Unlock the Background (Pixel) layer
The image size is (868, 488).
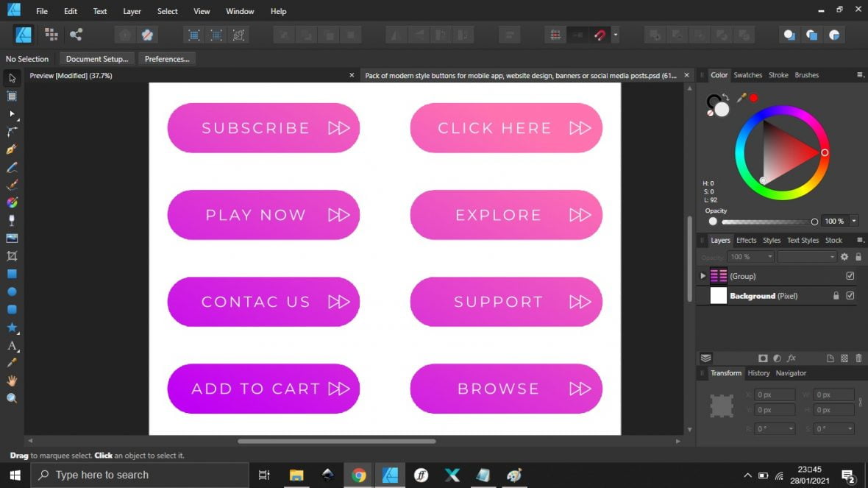pyautogui.click(x=837, y=295)
